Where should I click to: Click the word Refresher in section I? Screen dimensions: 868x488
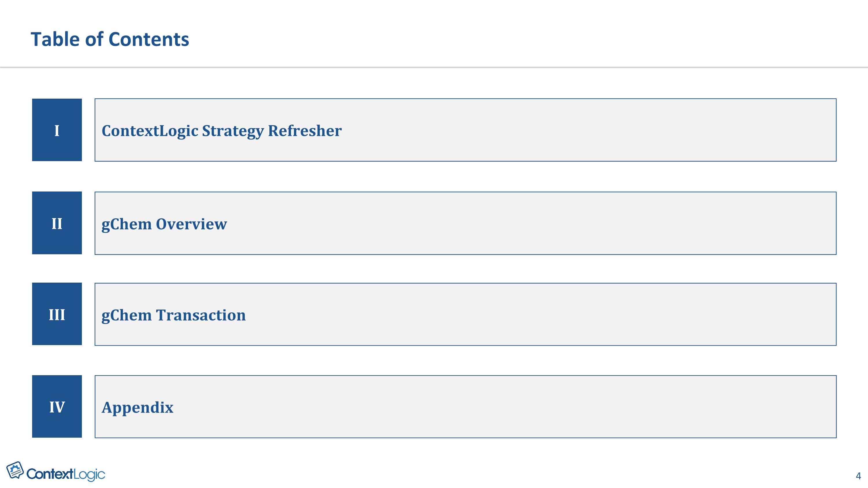(x=305, y=131)
